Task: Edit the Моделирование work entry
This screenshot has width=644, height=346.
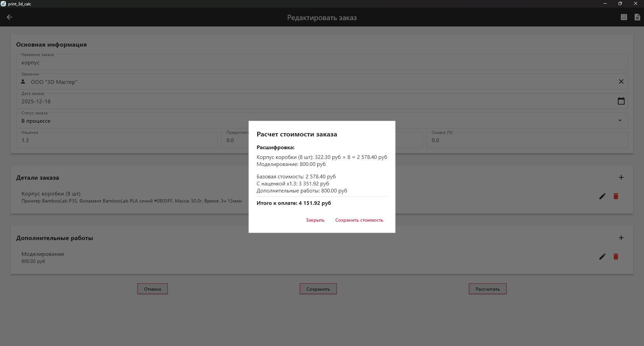Action: [602, 256]
